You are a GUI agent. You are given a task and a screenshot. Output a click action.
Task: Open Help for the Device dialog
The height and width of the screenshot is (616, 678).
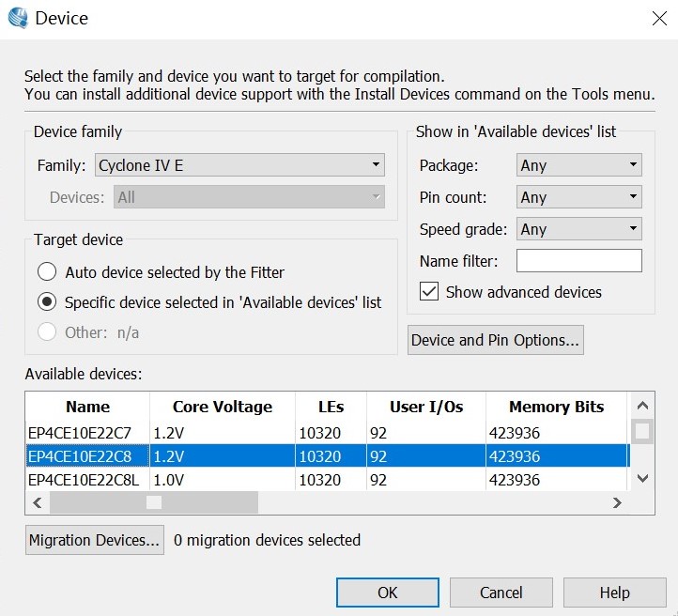(614, 593)
